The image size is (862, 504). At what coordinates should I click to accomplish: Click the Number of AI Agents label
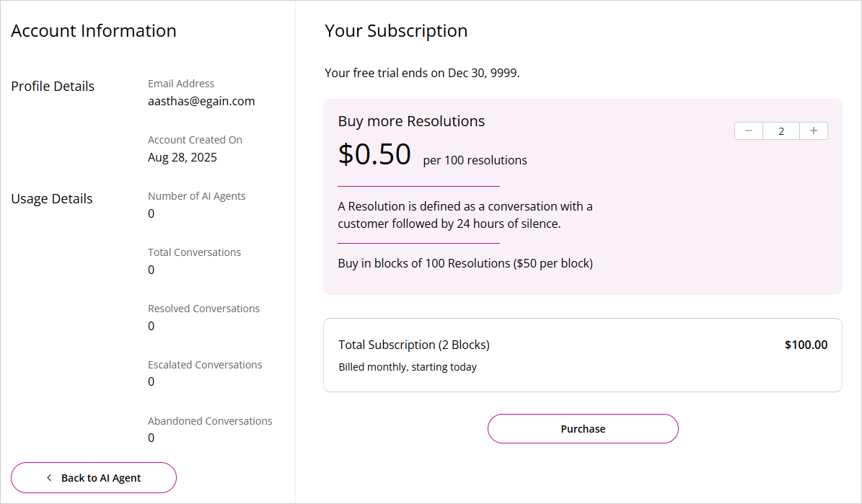click(x=197, y=196)
